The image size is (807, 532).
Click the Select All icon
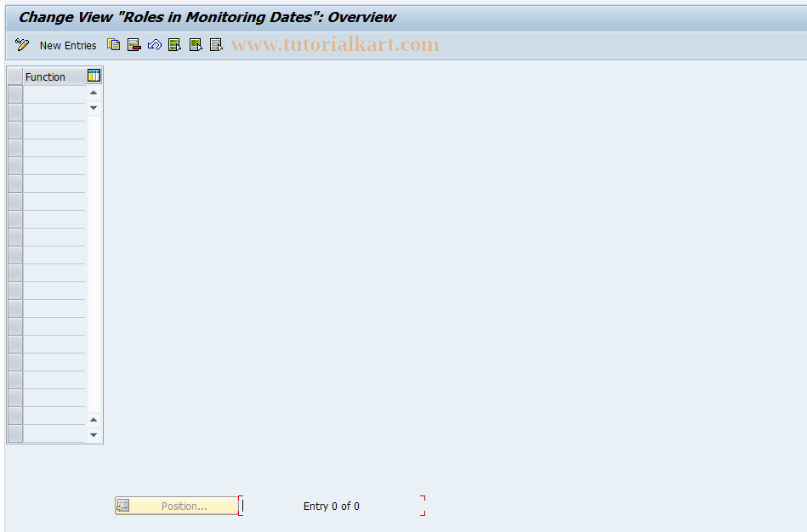[x=175, y=45]
